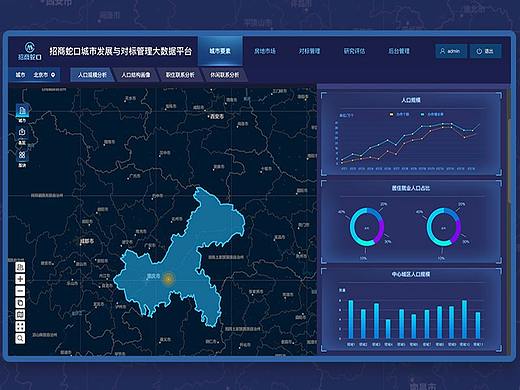This screenshot has width=520, height=390.
Task: Toggle the blue legend series in 人口规模 chart
Action: coord(432,114)
